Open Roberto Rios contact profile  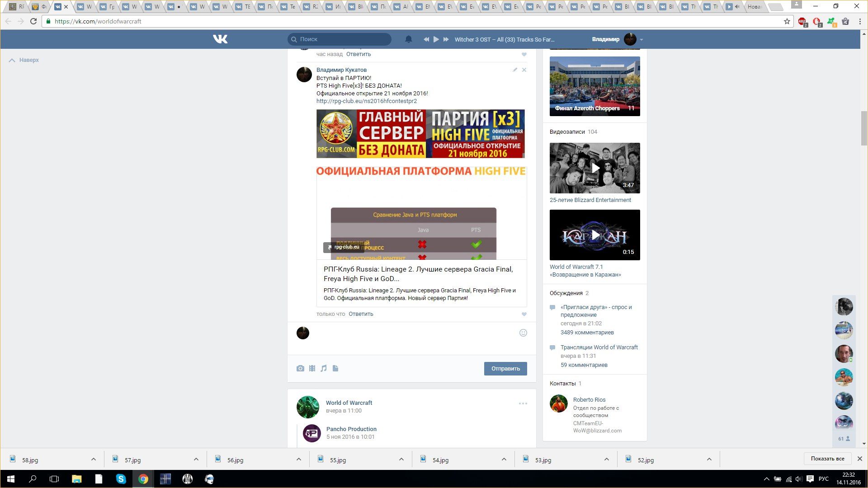[x=589, y=400]
